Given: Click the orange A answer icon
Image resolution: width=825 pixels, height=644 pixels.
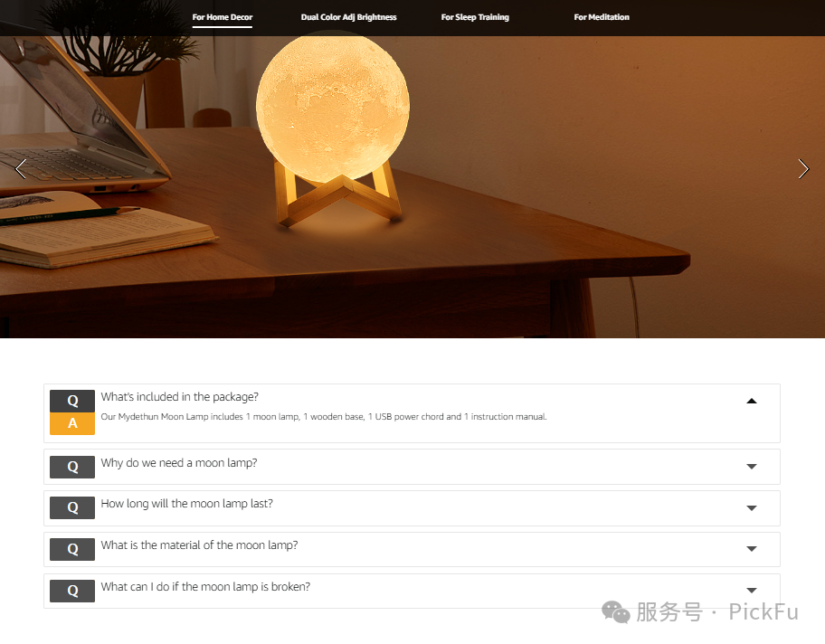Looking at the screenshot, I should click(72, 423).
